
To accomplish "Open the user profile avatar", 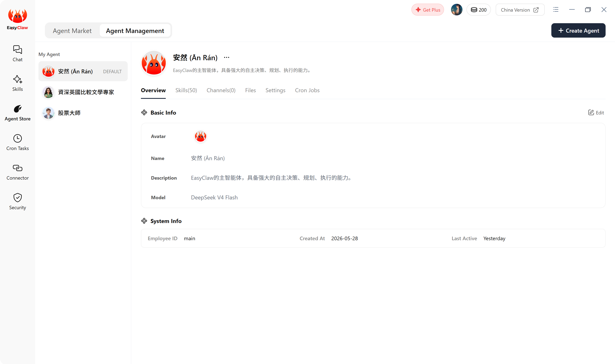I will 456,10.
